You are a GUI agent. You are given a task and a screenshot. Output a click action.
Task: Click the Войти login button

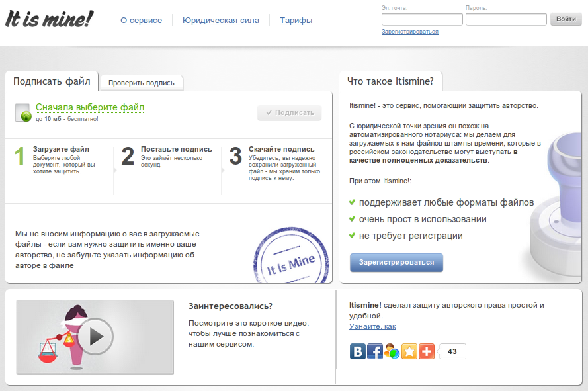click(x=566, y=19)
